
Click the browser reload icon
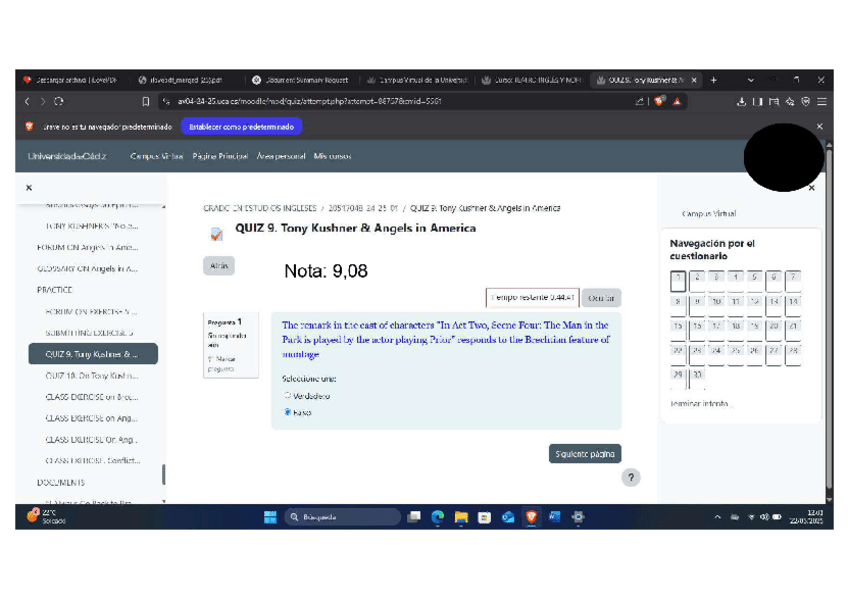point(59,101)
